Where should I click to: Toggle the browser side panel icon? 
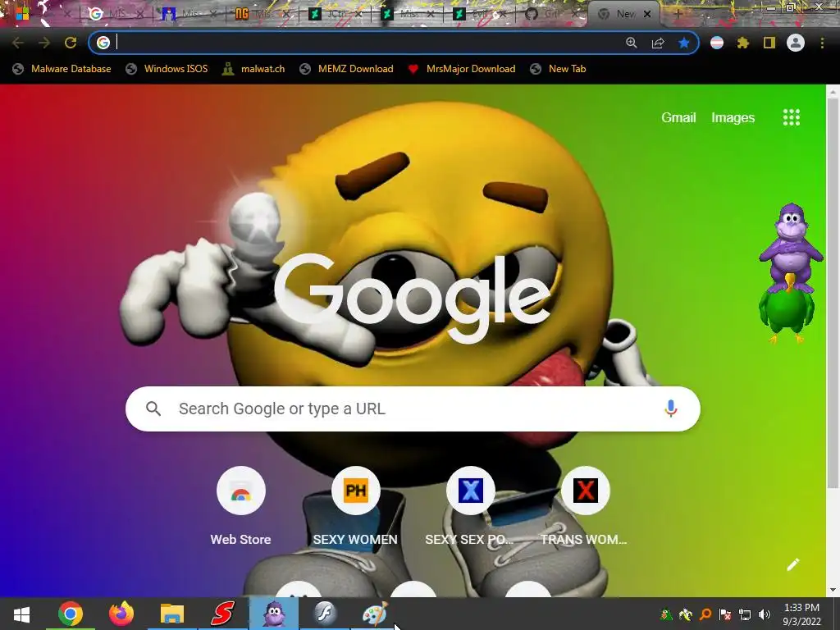click(769, 43)
